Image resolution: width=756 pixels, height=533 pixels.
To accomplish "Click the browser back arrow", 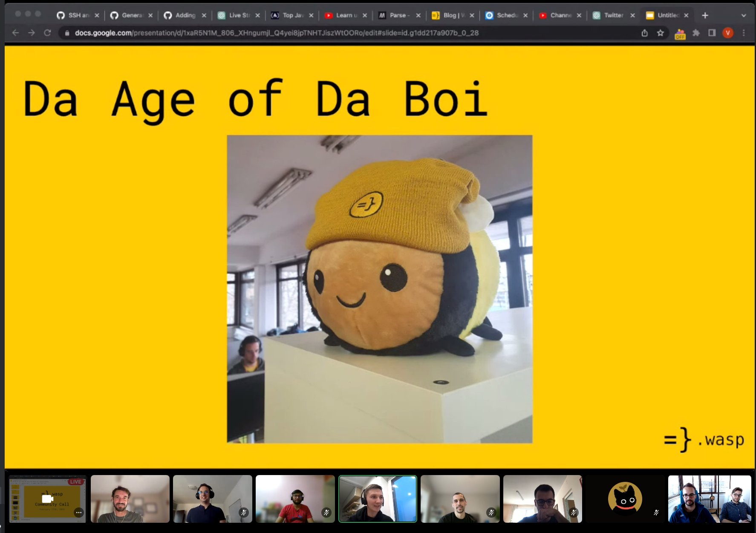I will (x=16, y=33).
